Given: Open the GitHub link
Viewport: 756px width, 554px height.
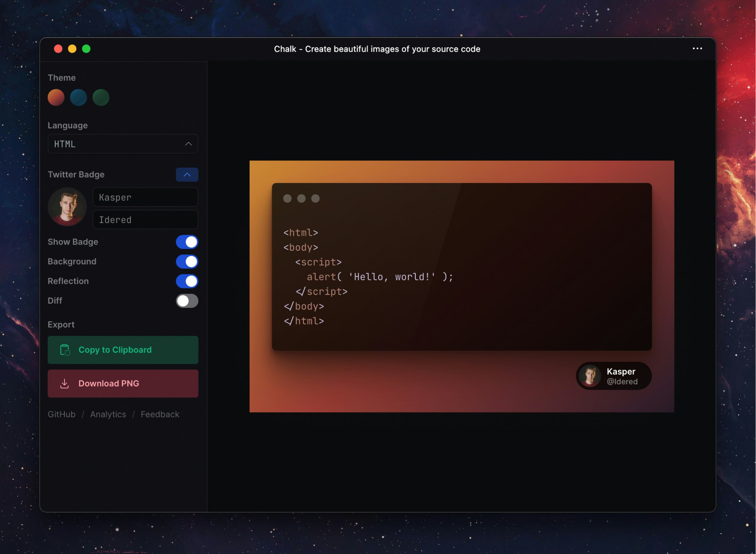Looking at the screenshot, I should point(62,414).
